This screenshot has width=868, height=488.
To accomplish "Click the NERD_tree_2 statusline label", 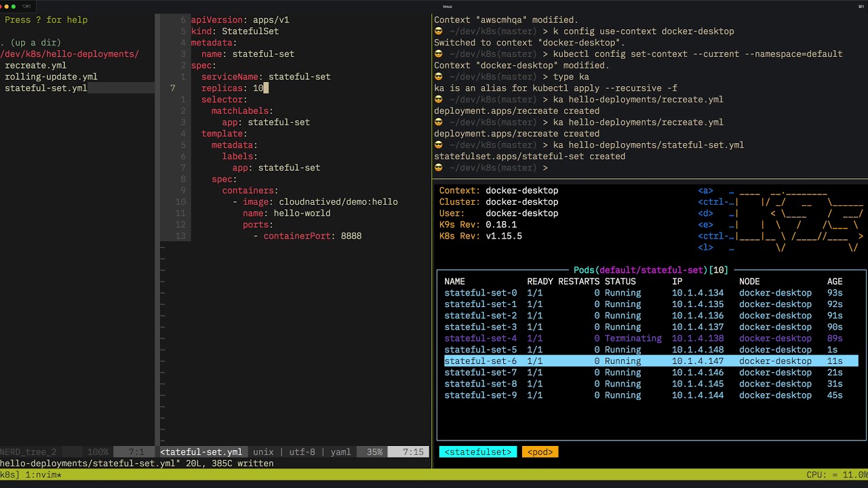I will pos(28,452).
